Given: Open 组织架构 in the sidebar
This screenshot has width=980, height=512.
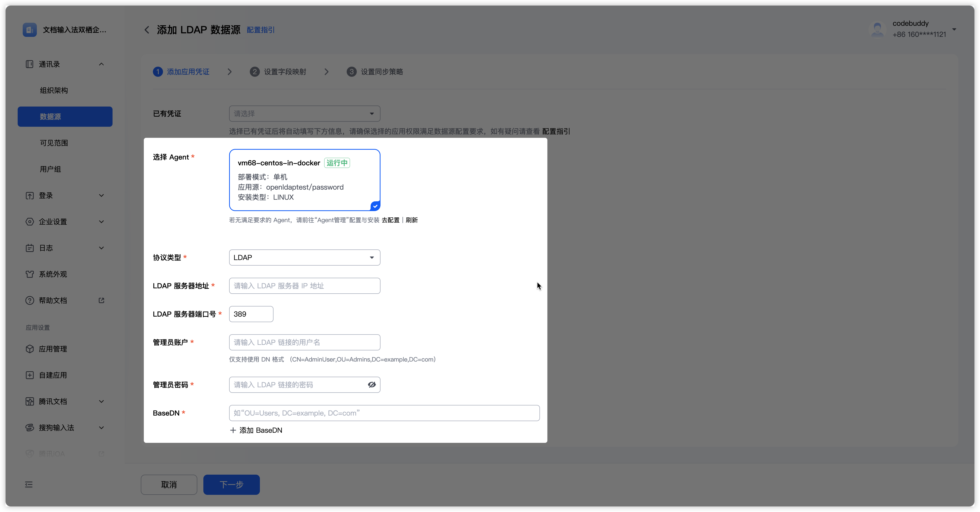Looking at the screenshot, I should pos(54,90).
